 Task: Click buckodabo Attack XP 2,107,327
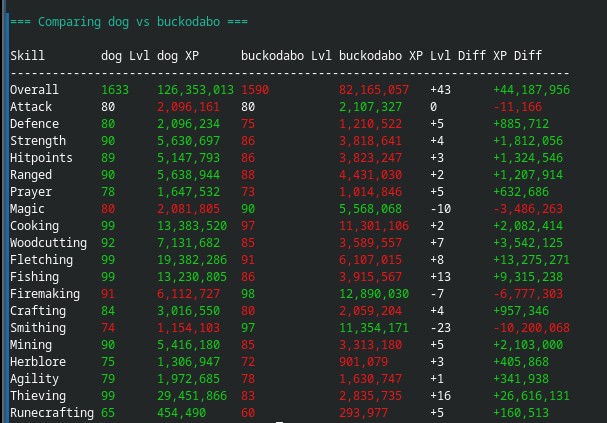370,107
